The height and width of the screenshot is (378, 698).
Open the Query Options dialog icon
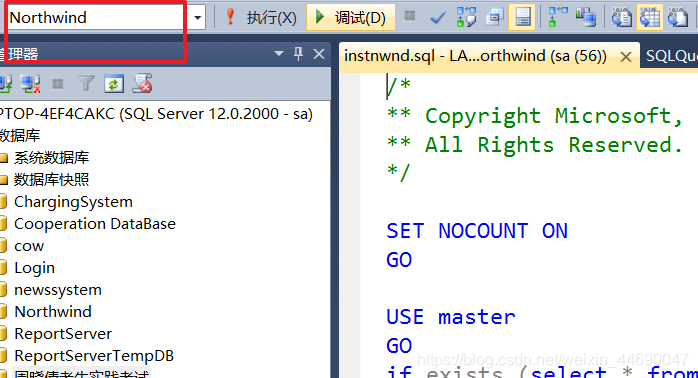(495, 17)
